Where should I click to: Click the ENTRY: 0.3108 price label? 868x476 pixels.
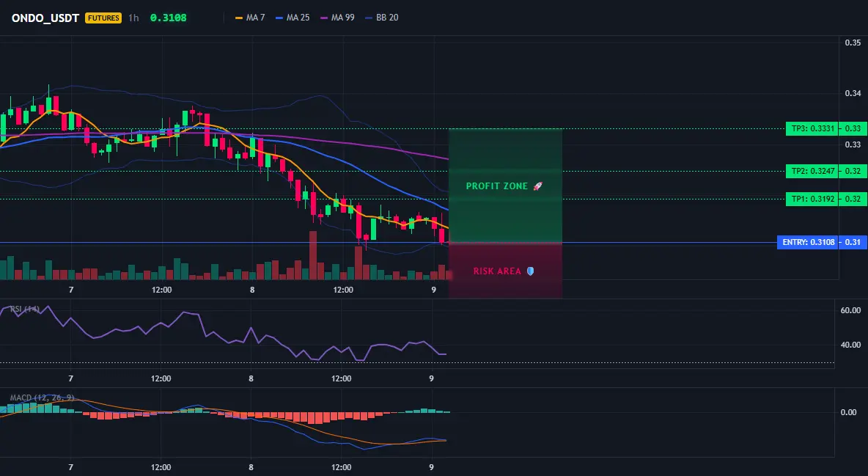click(x=808, y=242)
